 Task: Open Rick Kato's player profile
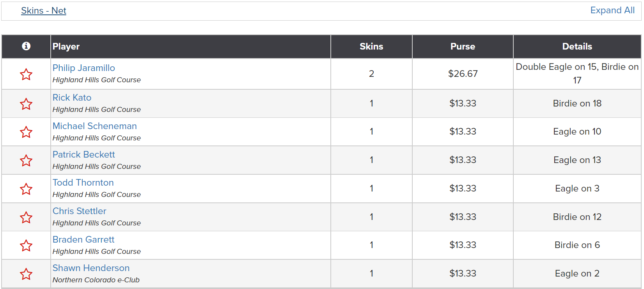point(72,98)
